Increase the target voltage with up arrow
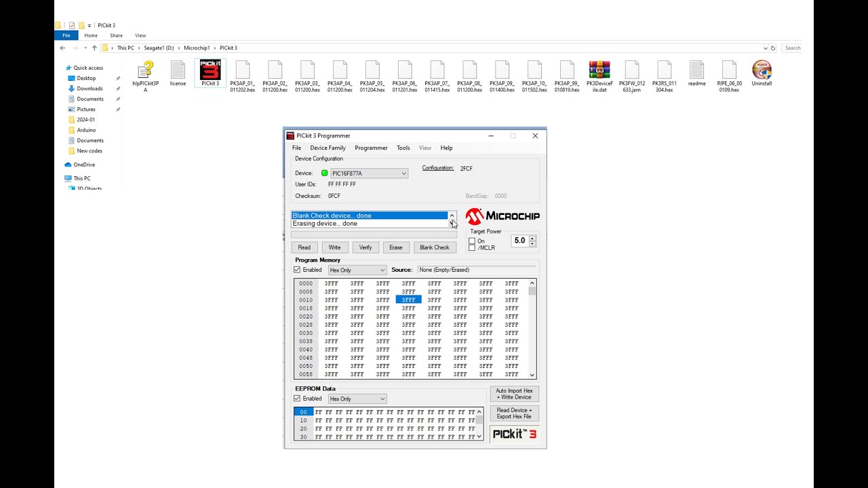This screenshot has width=868, height=488. click(x=532, y=238)
